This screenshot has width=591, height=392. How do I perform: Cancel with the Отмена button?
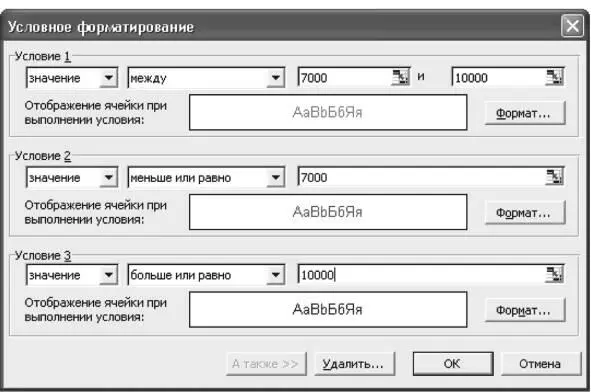click(540, 364)
